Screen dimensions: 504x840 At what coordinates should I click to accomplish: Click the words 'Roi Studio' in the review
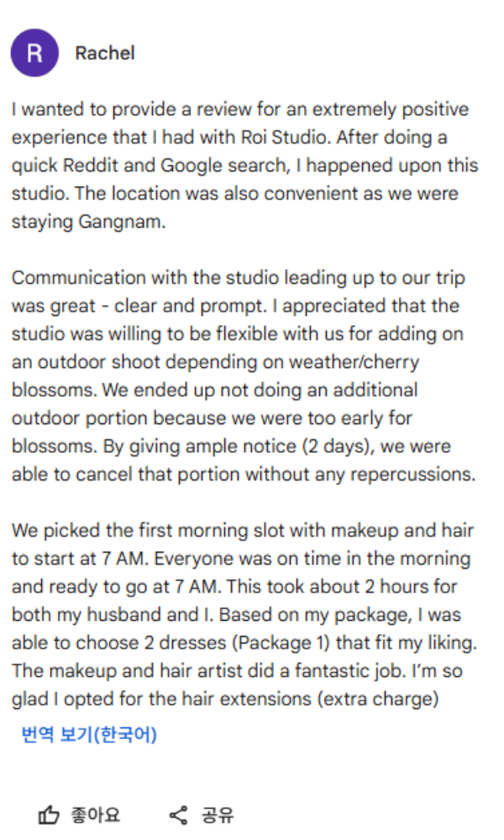[x=286, y=137]
